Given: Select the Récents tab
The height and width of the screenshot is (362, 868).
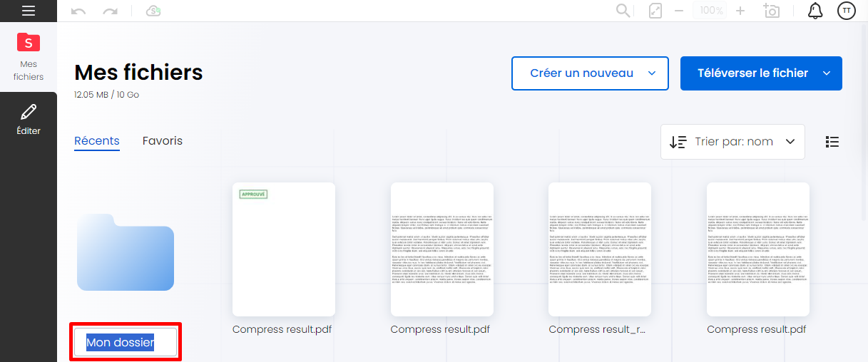Looking at the screenshot, I should tap(97, 141).
